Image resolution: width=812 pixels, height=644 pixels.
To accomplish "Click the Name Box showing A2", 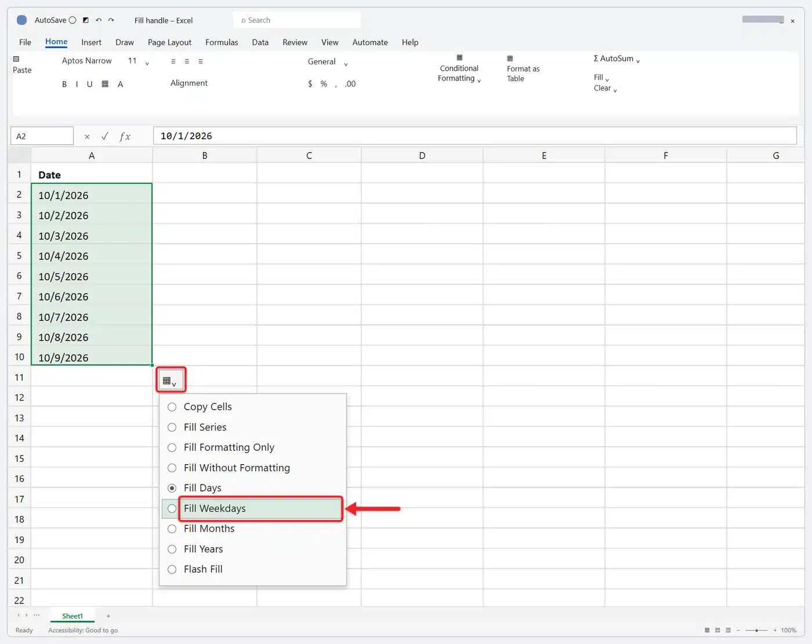I will pos(42,136).
